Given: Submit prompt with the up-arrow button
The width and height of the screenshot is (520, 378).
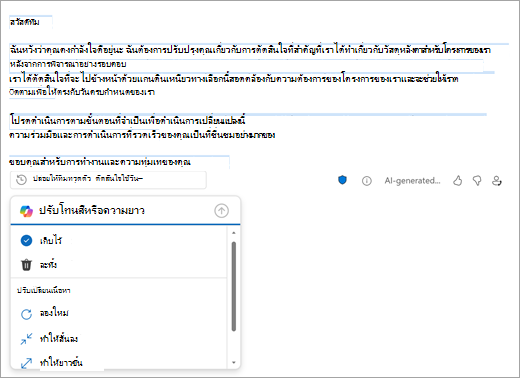Looking at the screenshot, I should click(221, 211).
